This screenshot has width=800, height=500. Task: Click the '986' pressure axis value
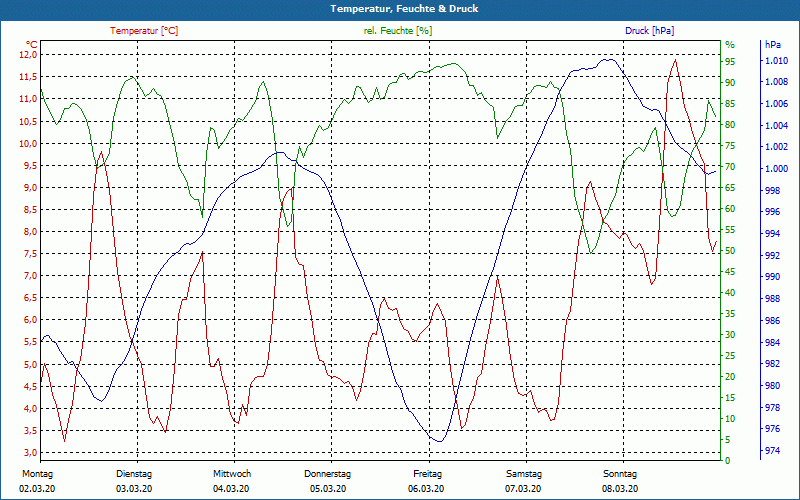773,320
